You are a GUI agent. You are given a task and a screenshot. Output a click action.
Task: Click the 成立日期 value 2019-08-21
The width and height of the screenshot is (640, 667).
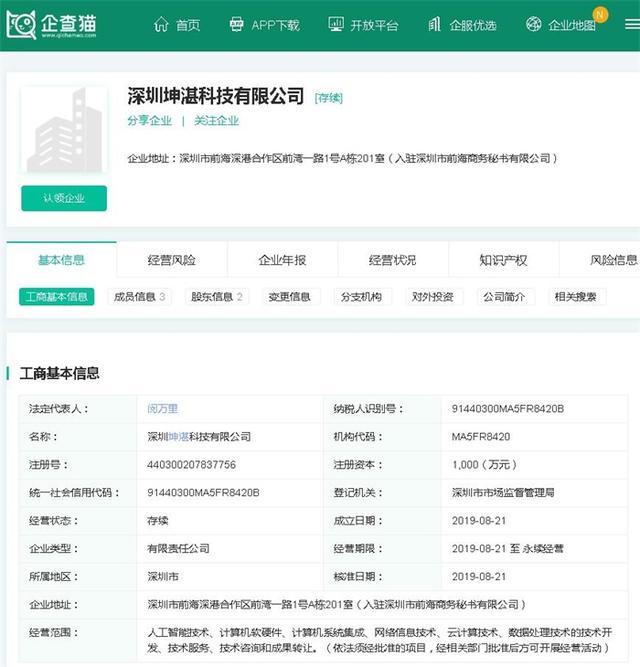tap(479, 521)
